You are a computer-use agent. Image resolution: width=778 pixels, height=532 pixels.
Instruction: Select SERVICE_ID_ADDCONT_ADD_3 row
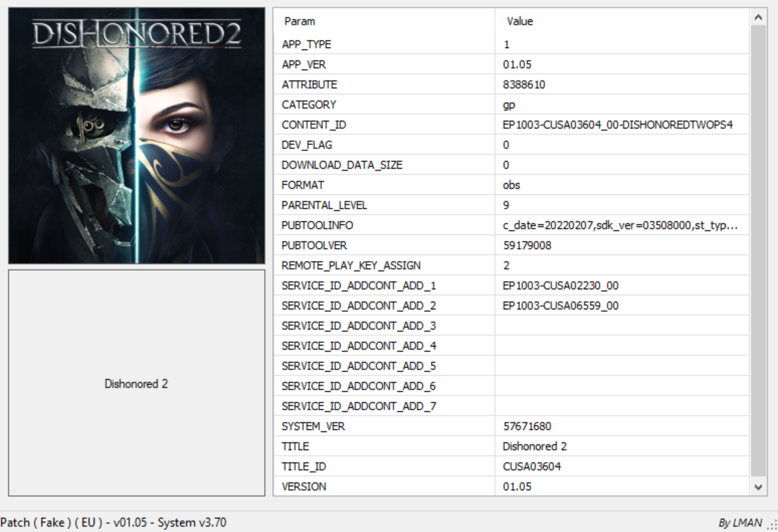[511, 326]
